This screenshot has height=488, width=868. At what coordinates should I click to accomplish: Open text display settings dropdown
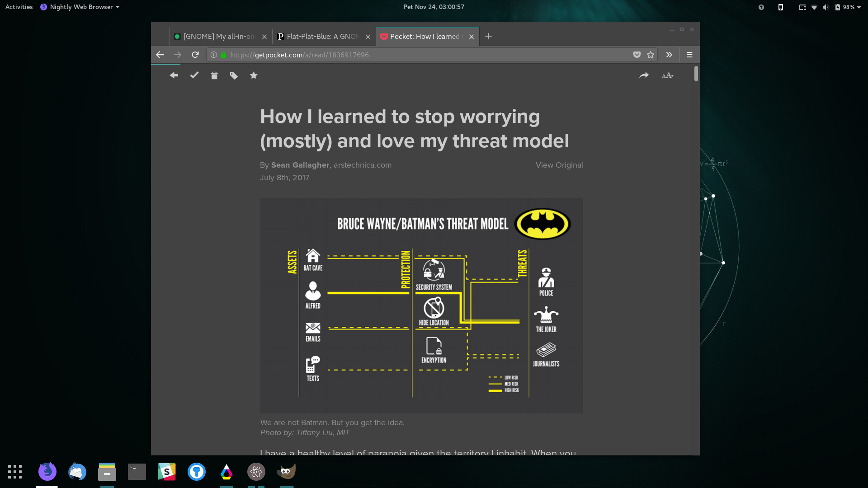pyautogui.click(x=668, y=75)
